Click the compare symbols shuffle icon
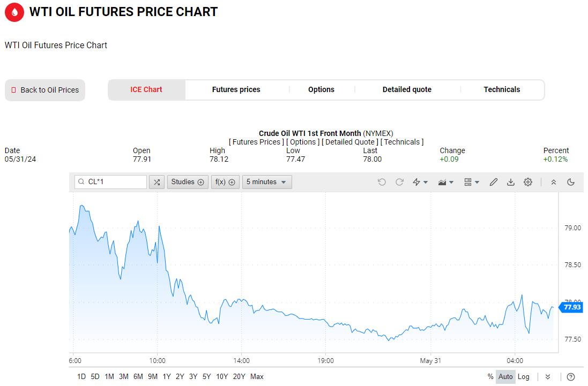Image resolution: width=588 pixels, height=386 pixels. click(157, 182)
